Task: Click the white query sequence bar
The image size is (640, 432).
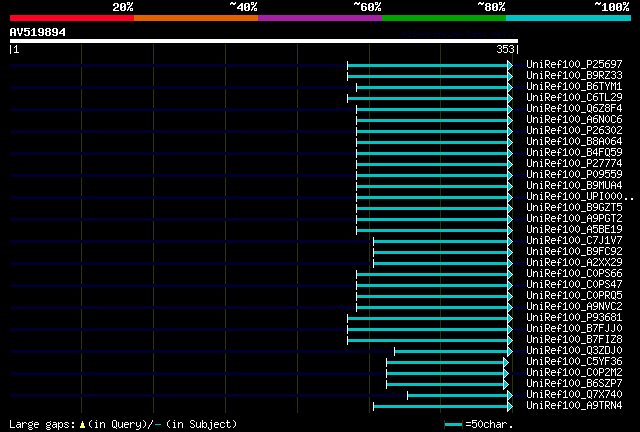Action: point(264,41)
